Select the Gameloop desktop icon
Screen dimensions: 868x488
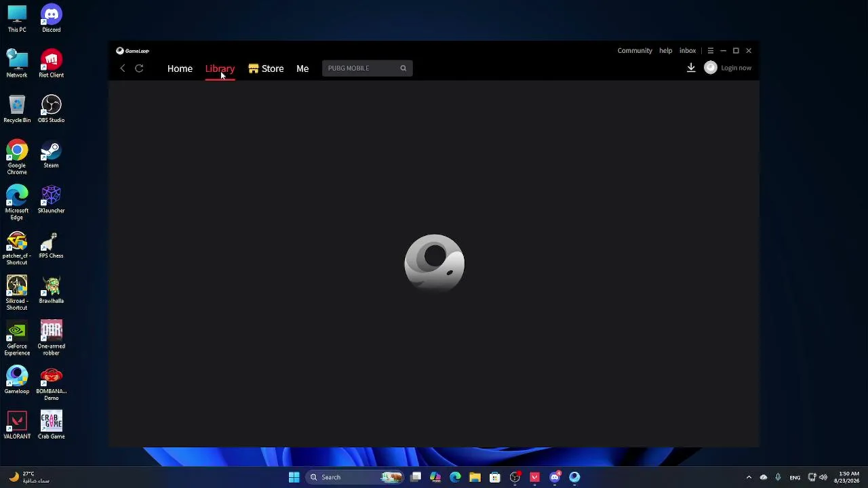[17, 380]
